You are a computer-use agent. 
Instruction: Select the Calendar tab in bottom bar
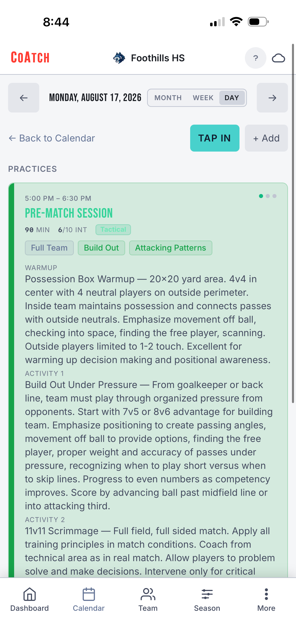(89, 599)
